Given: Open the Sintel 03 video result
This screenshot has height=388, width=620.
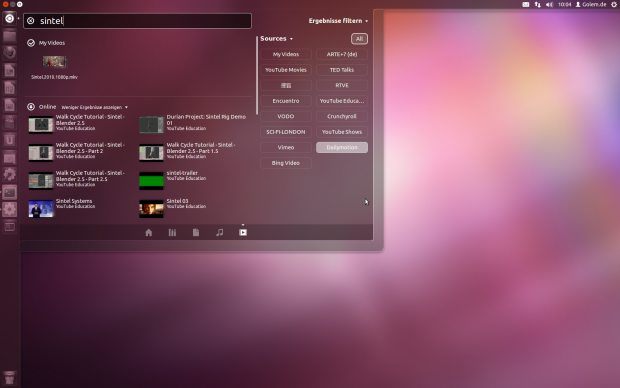Looking at the screenshot, I should (x=173, y=208).
